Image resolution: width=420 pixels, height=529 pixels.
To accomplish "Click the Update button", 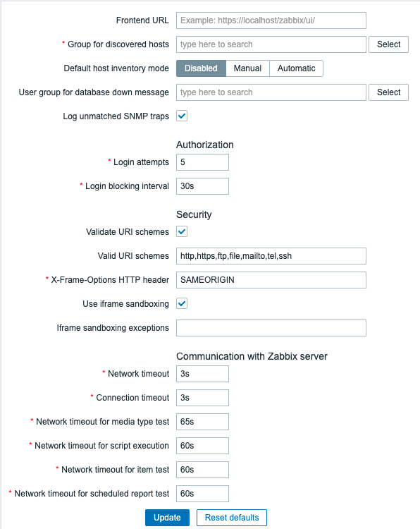I will (x=167, y=518).
